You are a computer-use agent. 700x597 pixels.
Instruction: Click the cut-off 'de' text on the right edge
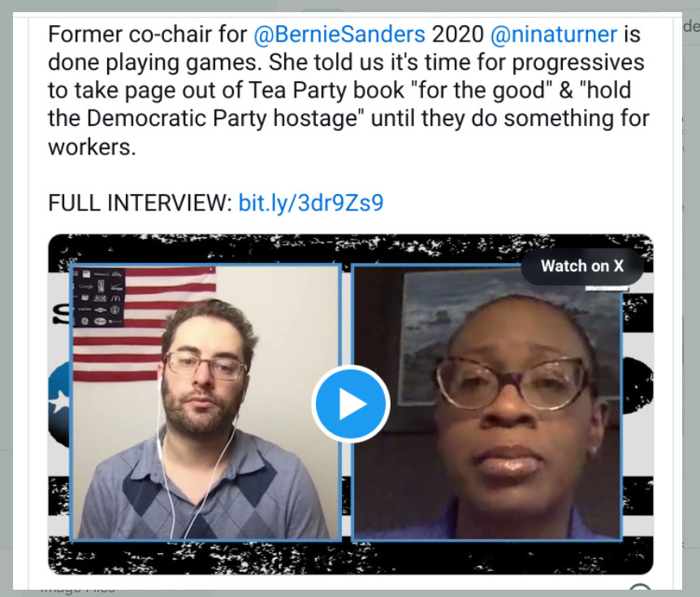[691, 26]
